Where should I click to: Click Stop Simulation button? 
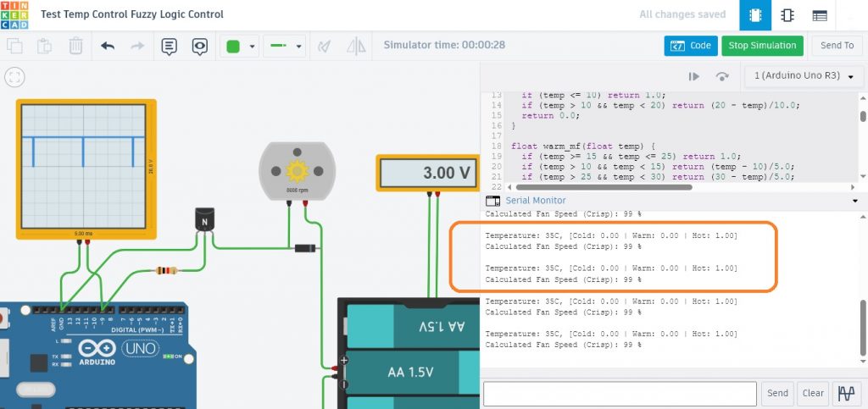coord(762,46)
